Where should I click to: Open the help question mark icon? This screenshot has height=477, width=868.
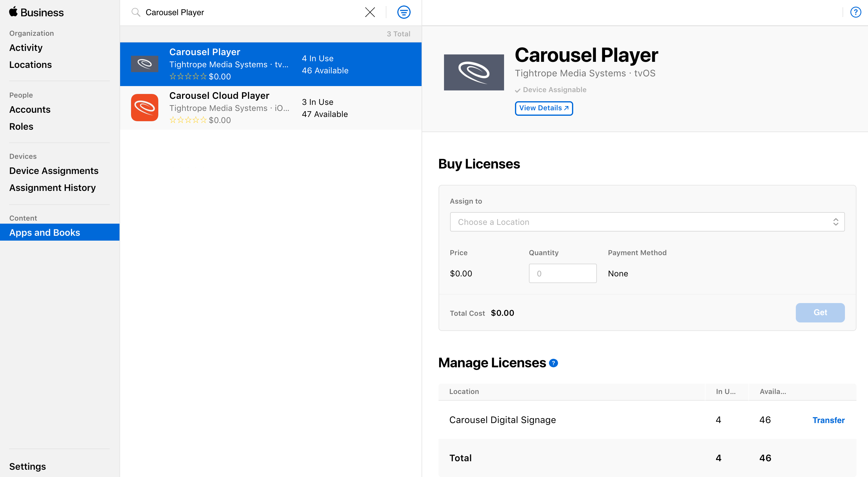(x=856, y=12)
